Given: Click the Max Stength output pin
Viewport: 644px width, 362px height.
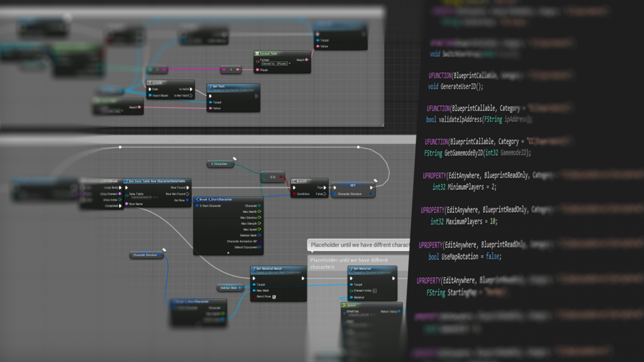Looking at the screenshot, I should point(259,223).
